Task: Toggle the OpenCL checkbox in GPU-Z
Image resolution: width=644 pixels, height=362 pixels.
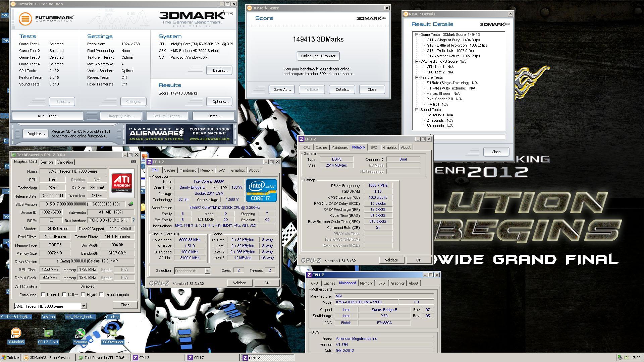Action: (x=43, y=295)
